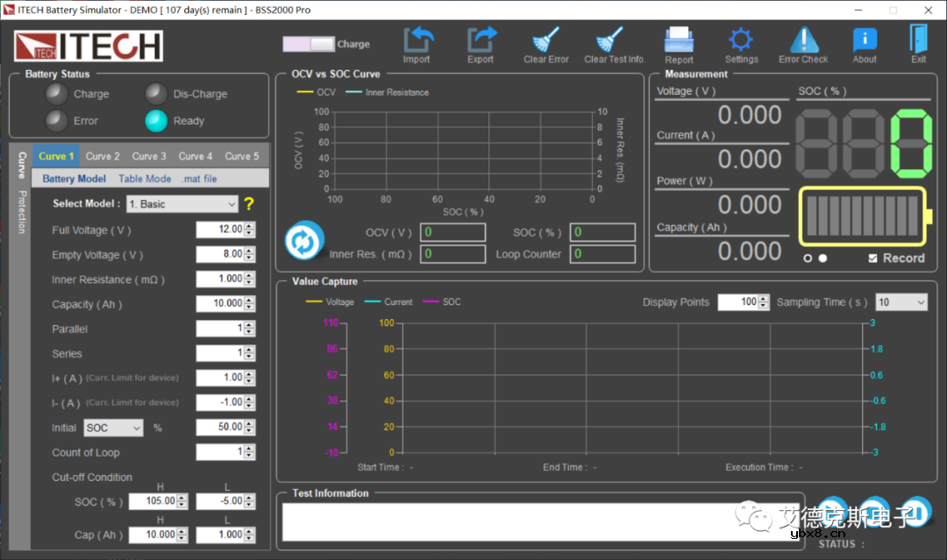Viewport: 947px width, 560px height.
Task: Toggle the Charge switch at top
Action: tap(309, 44)
